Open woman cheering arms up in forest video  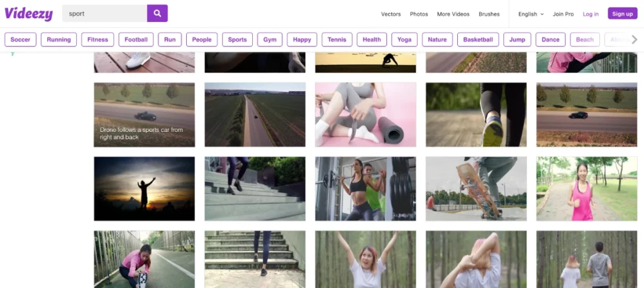tap(365, 259)
